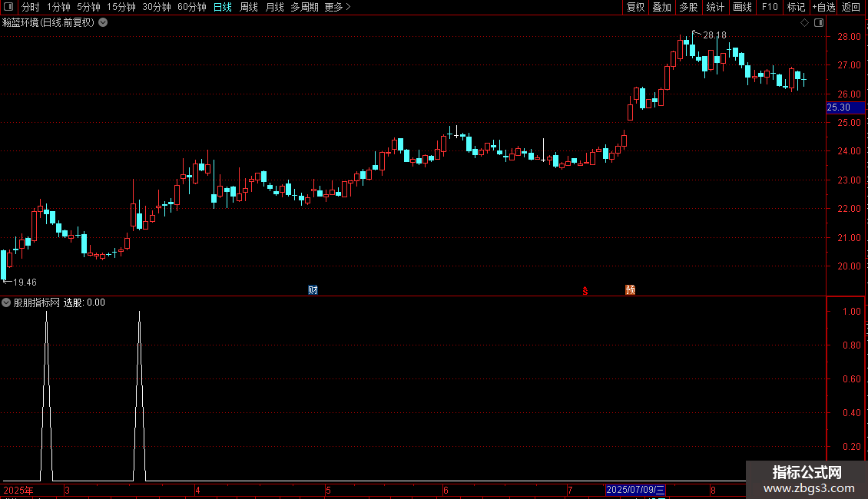Click the 叠加 overlay button
The image size is (868, 499).
pyautogui.click(x=661, y=7)
